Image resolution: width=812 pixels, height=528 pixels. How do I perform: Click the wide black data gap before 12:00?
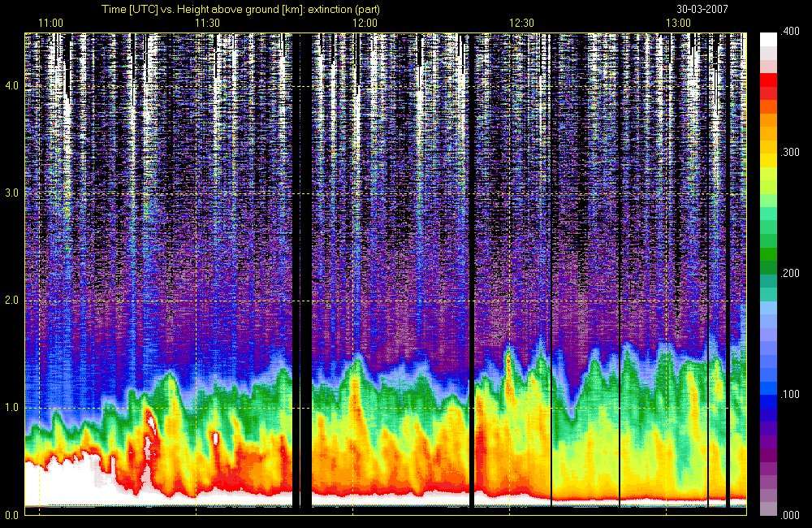[302, 271]
